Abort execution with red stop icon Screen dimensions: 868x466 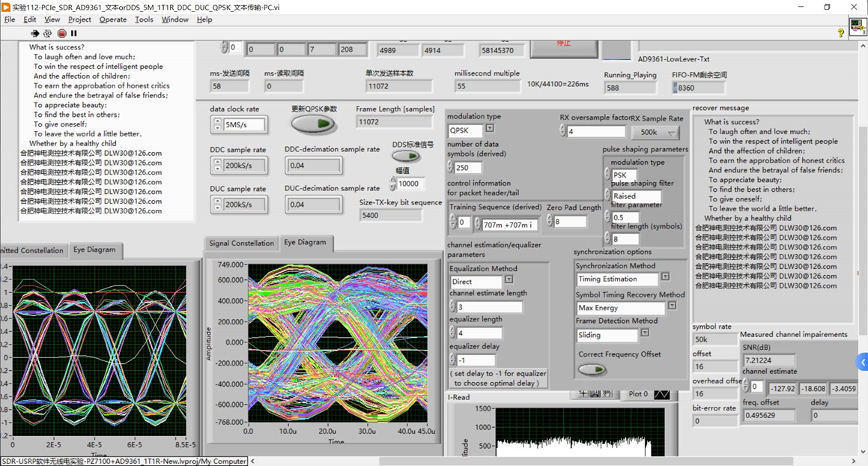(62, 33)
